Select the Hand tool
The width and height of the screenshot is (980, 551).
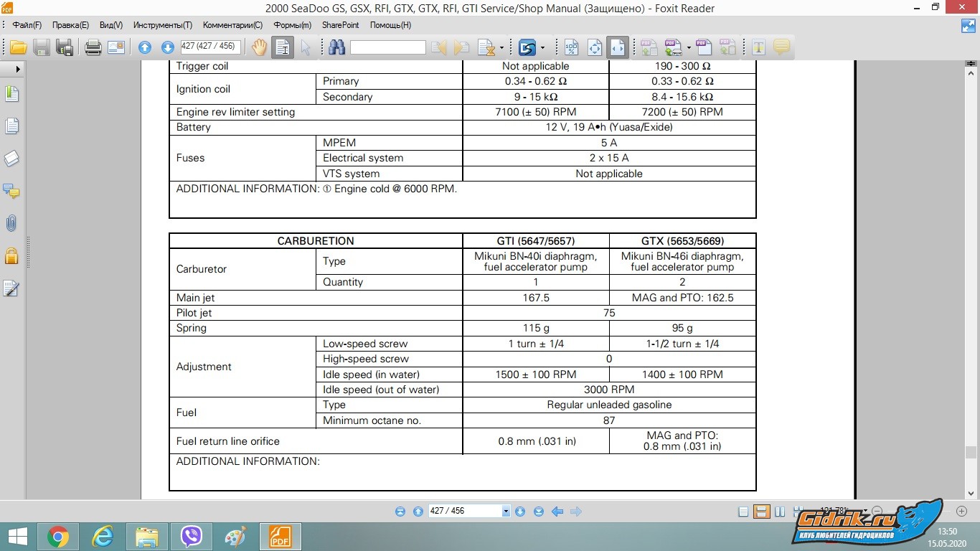tap(259, 47)
